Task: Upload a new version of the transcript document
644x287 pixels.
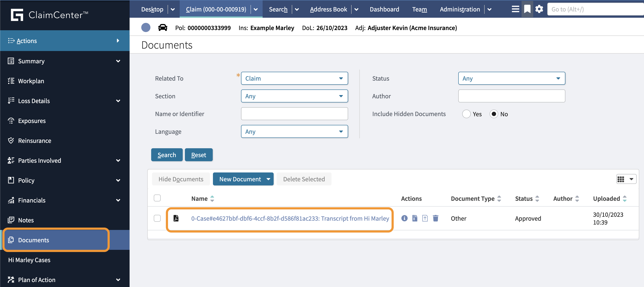Action: [425, 218]
